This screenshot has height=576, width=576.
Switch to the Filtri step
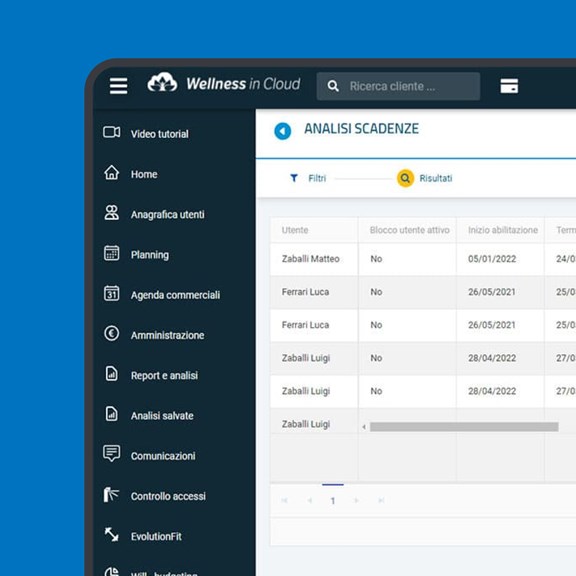(317, 179)
